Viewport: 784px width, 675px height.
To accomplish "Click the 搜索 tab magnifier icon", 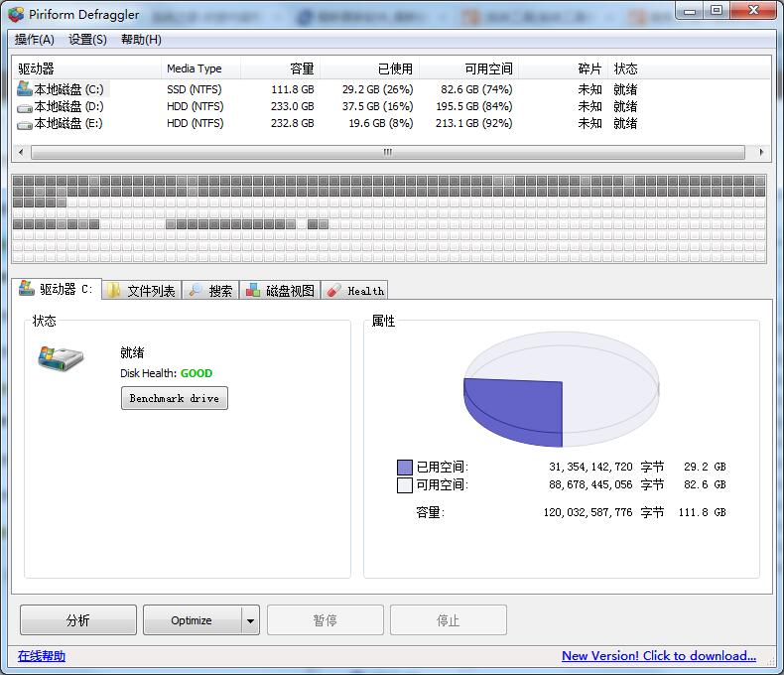I will (196, 291).
